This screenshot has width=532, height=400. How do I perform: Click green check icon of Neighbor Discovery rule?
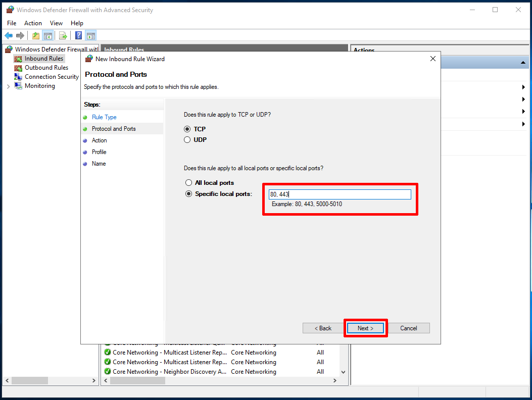coord(108,371)
